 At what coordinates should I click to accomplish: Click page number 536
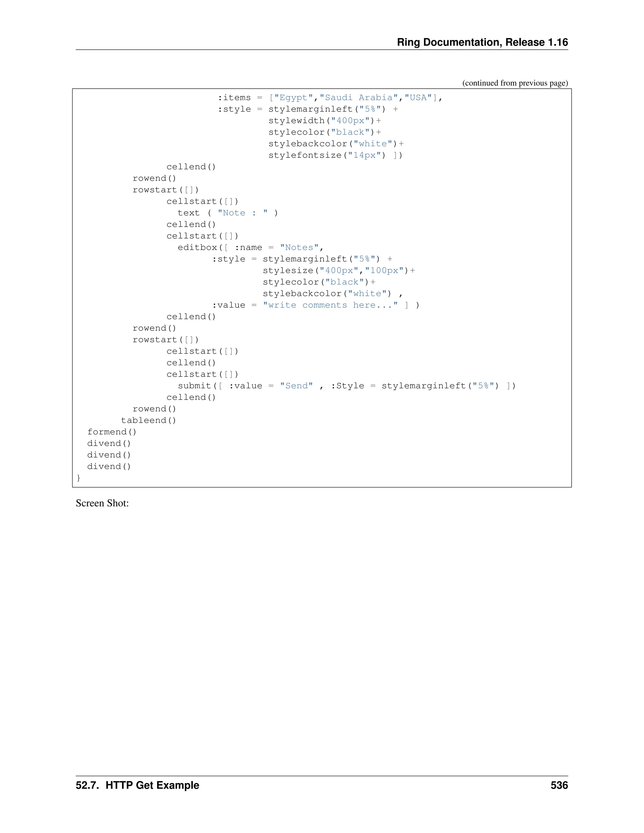coord(559,785)
